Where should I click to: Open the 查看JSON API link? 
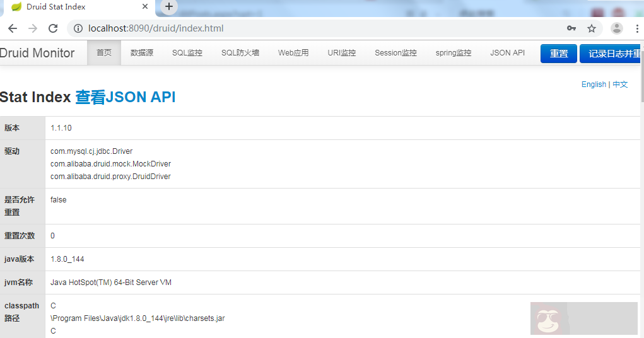click(x=126, y=97)
